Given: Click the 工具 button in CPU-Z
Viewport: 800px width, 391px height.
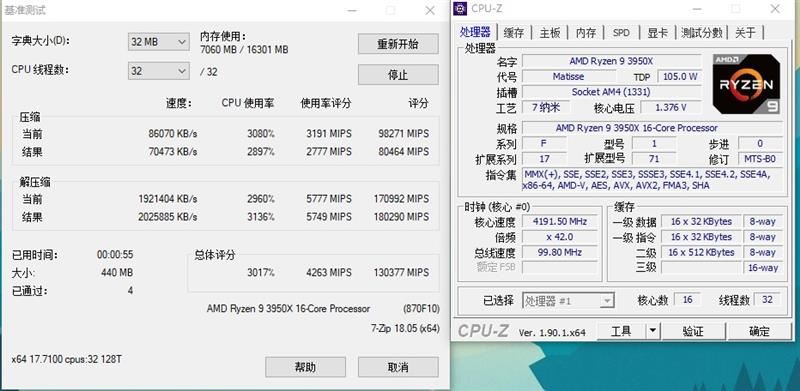Looking at the screenshot, I should point(621,331).
